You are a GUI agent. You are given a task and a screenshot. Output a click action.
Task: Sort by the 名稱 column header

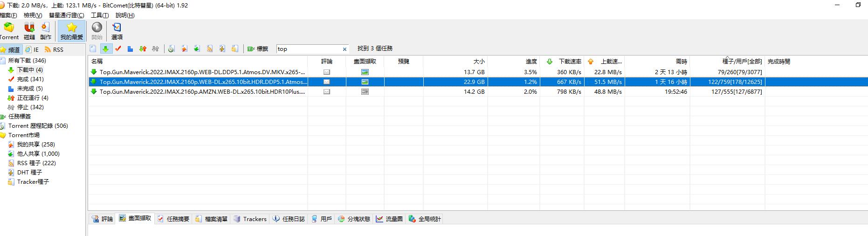(x=198, y=62)
